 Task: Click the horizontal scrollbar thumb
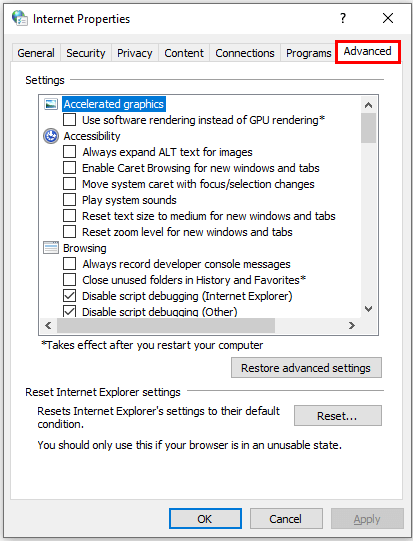166,325
